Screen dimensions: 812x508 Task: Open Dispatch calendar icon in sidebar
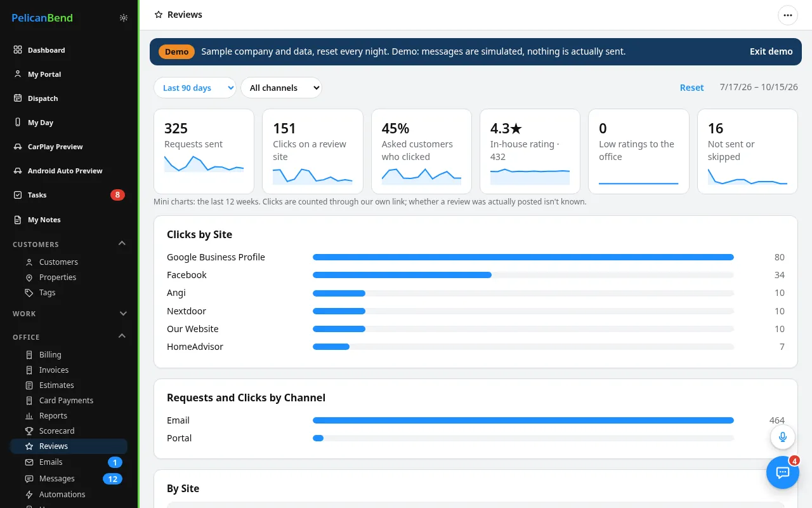(x=18, y=98)
